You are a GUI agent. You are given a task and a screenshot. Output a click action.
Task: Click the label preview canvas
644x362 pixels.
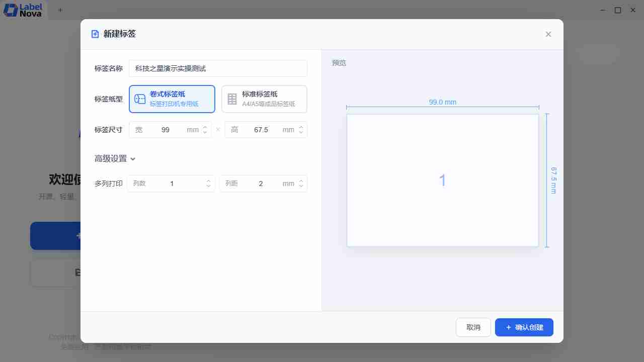(x=442, y=180)
